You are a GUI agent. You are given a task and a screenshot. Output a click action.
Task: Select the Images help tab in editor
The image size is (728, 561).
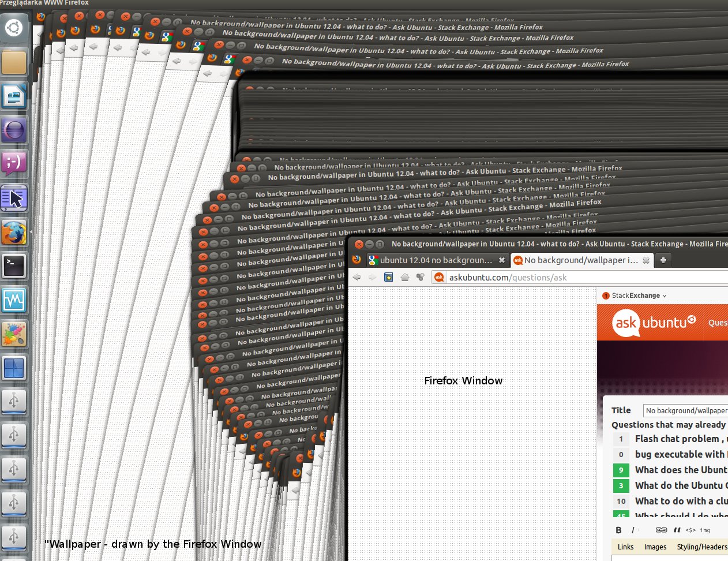pyautogui.click(x=655, y=547)
